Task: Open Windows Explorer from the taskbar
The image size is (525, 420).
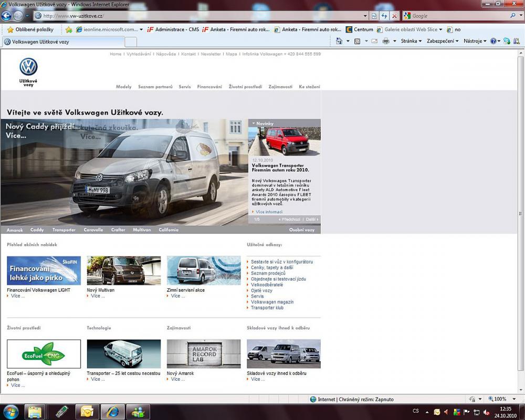Action: 35,412
